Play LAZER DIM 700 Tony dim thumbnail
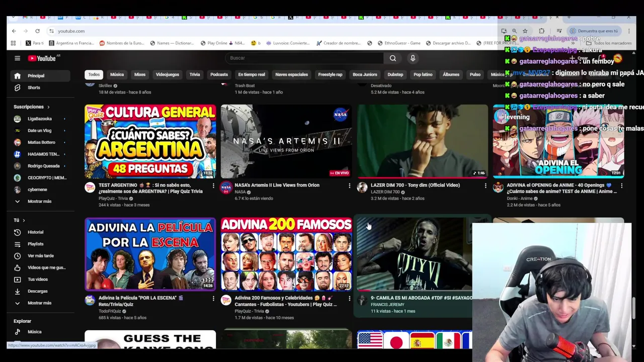 click(423, 141)
